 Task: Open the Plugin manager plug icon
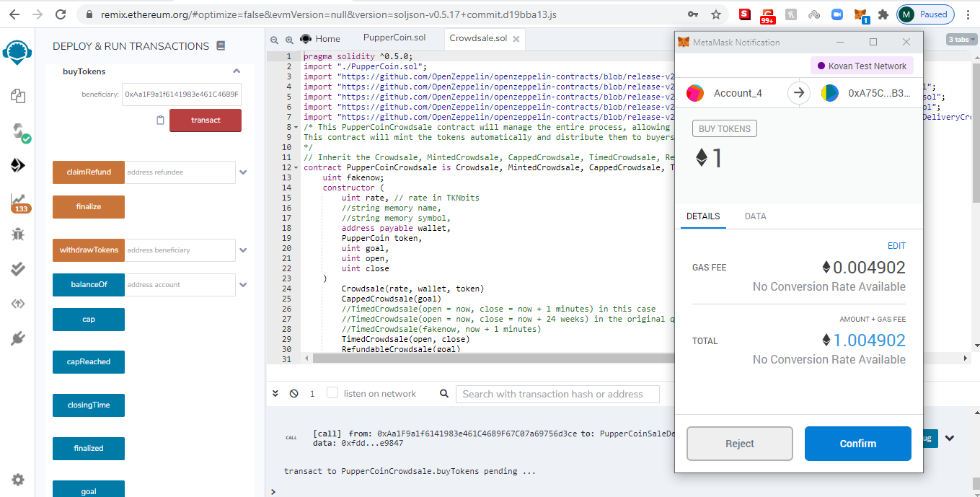click(x=18, y=338)
